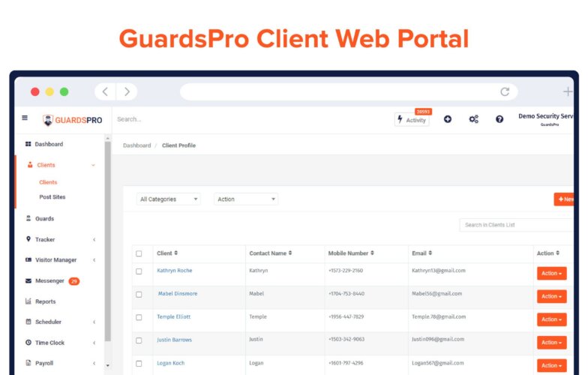588x375 pixels.
Task: Open Justin Barrows client link
Action: (x=174, y=340)
